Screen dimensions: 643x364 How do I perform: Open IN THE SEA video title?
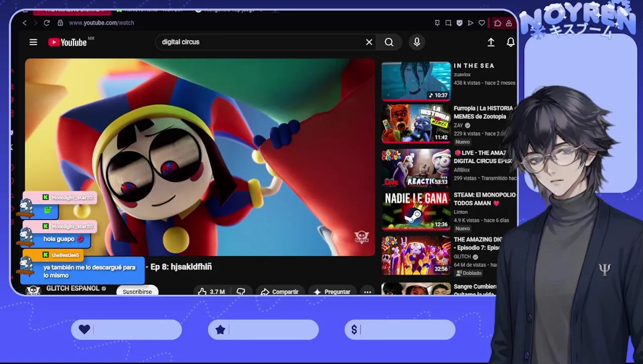click(x=474, y=66)
